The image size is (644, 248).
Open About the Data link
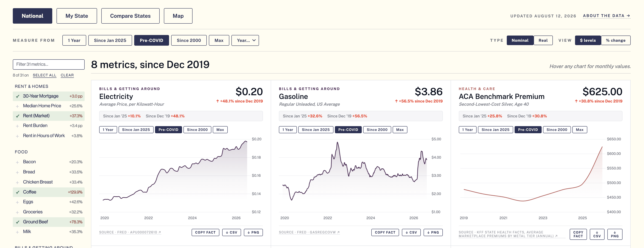(x=606, y=16)
